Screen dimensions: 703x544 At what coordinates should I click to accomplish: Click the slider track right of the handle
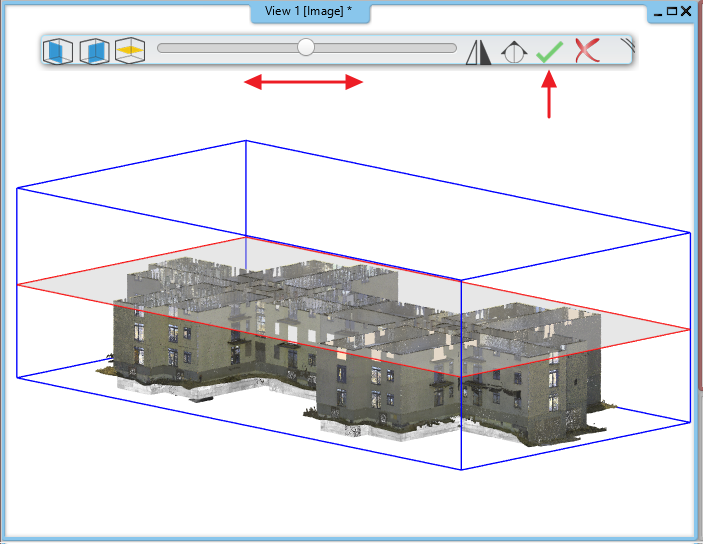click(x=386, y=48)
